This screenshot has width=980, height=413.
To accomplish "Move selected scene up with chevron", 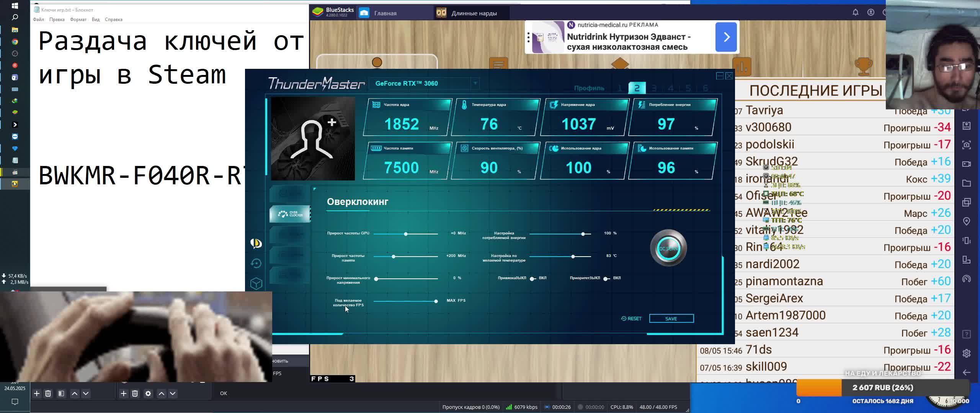I will click(75, 393).
